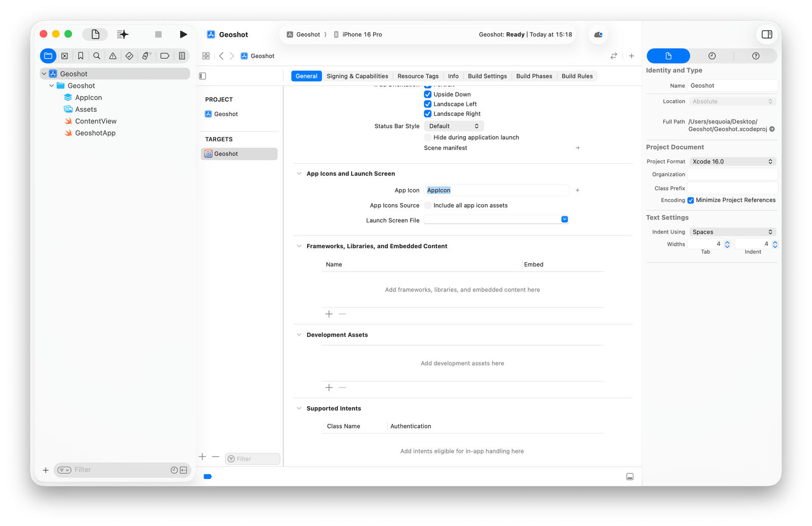Open the Status Bar Style dropdown
Image resolution: width=812 pixels, height=526 pixels.
tap(453, 125)
